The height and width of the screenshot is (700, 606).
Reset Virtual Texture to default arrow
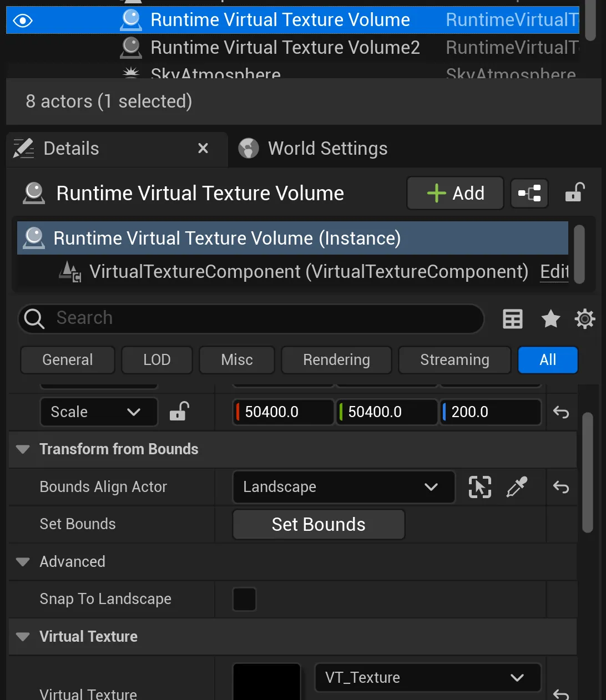click(561, 694)
